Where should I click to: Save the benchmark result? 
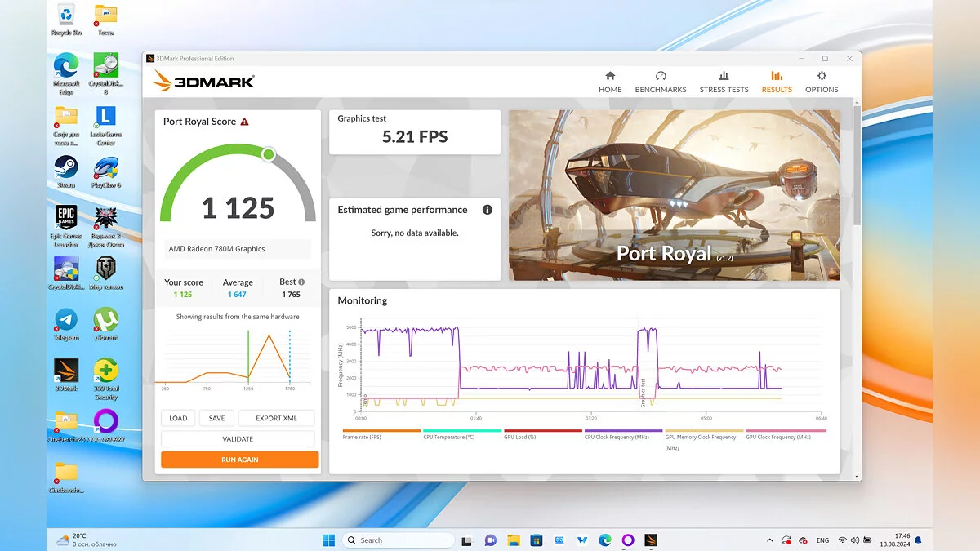click(216, 418)
